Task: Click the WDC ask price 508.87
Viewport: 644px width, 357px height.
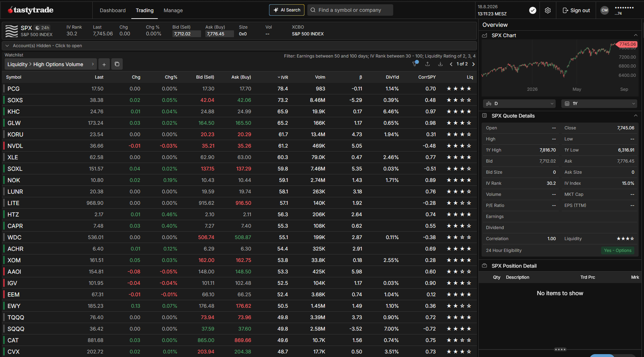Action: pyautogui.click(x=243, y=237)
